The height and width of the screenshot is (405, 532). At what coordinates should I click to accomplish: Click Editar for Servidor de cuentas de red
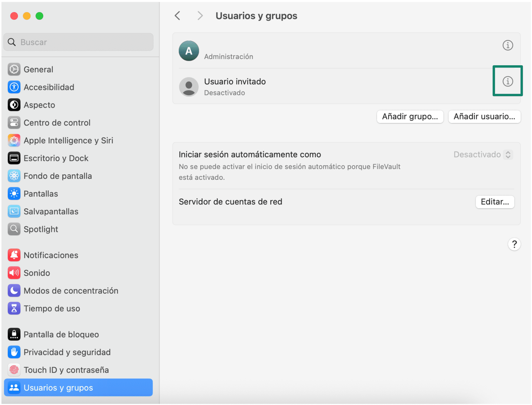pos(495,202)
